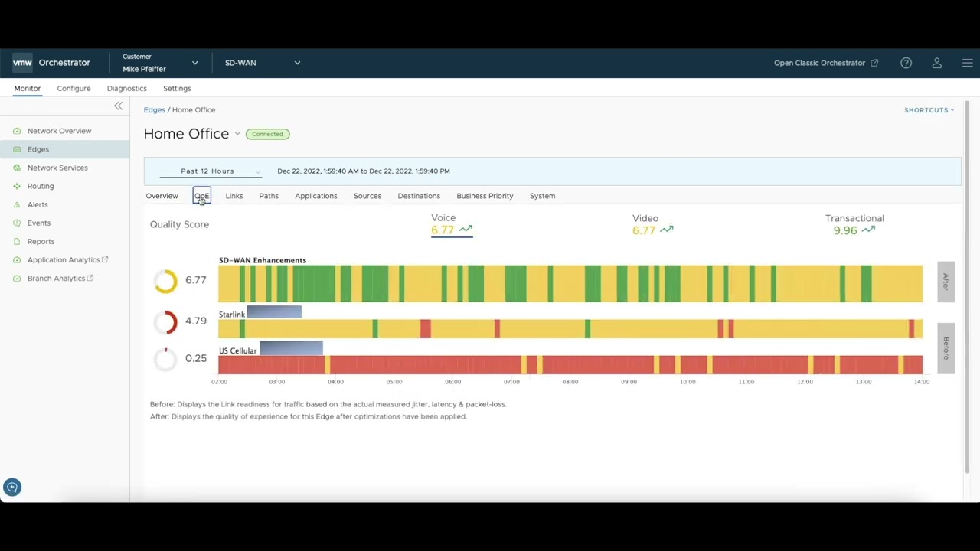The width and height of the screenshot is (980, 551).
Task: Click the US Cellular quality timeline bar
Action: coord(570,365)
